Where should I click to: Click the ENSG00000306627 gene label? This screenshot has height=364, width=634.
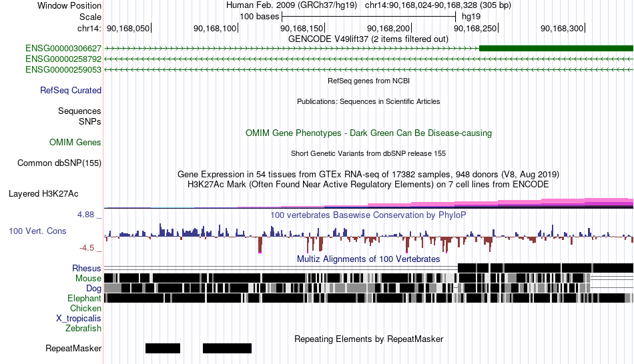click(63, 49)
